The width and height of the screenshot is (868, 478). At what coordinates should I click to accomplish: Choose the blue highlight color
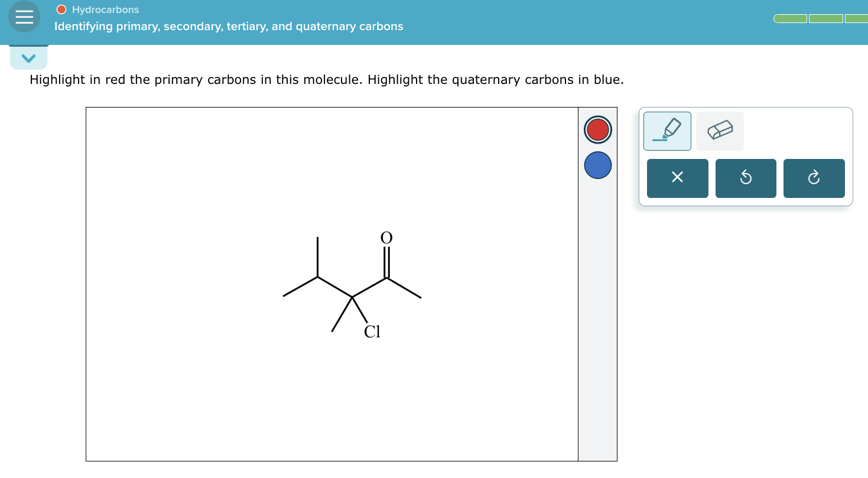598,165
